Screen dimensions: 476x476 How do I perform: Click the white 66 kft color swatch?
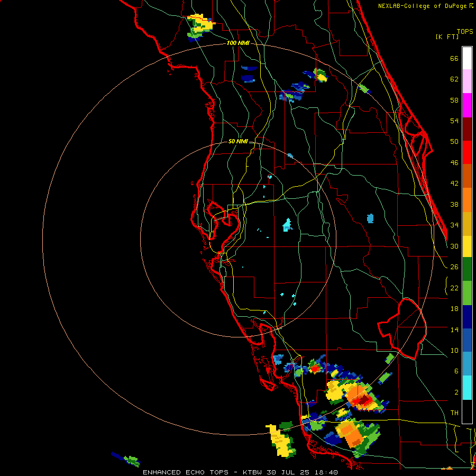pos(467,58)
